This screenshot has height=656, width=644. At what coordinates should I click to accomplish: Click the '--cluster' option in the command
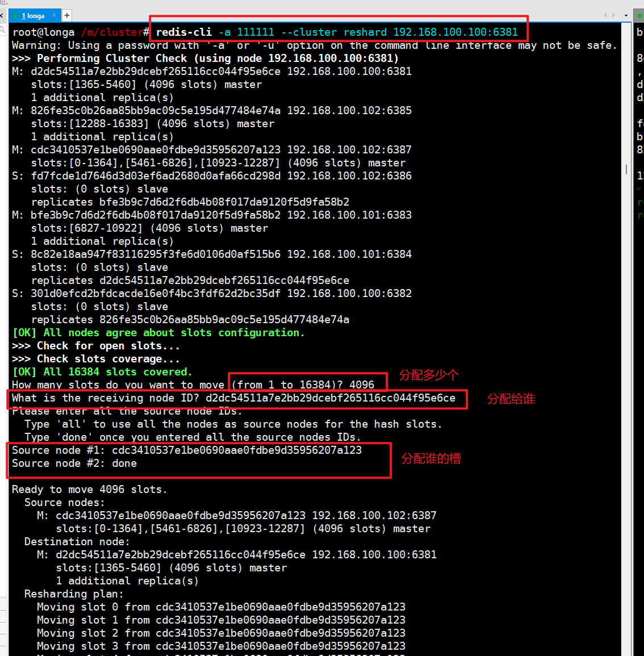tap(309, 32)
